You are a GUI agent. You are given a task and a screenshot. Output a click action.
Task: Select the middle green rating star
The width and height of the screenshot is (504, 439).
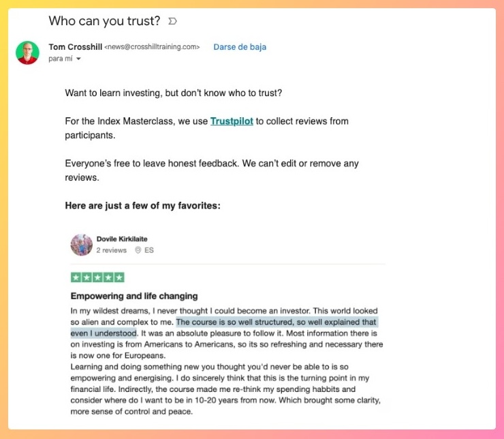[97, 277]
